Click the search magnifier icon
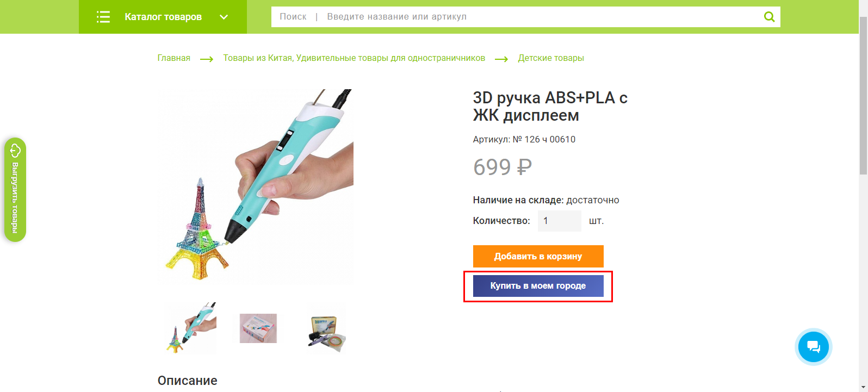The width and height of the screenshot is (868, 392). pos(769,17)
